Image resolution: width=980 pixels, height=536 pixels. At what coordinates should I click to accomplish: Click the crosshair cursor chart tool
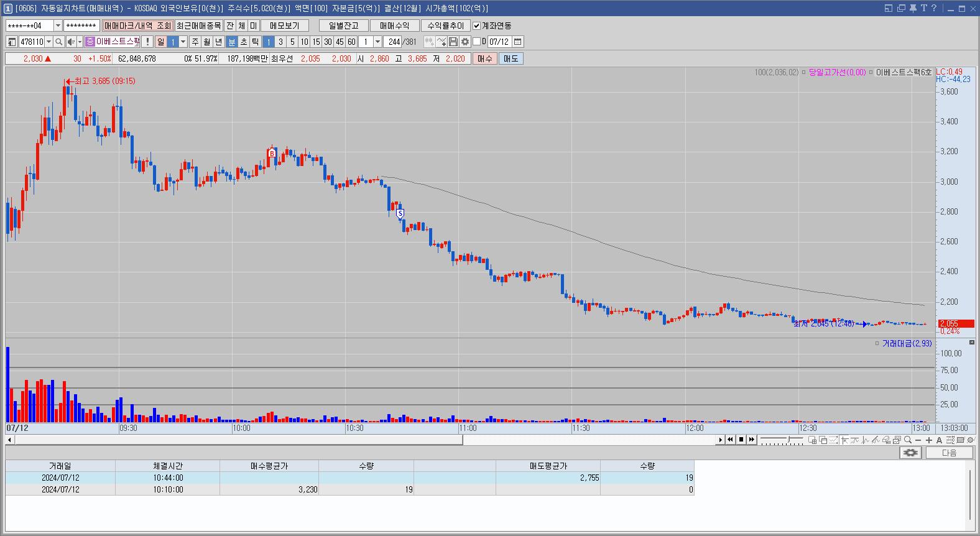coord(844,440)
